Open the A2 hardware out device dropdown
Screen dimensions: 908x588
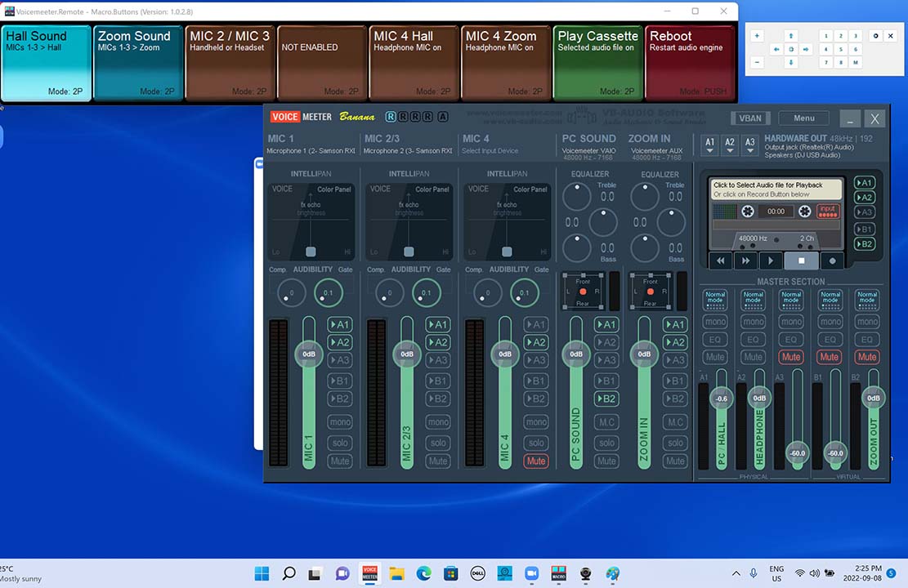click(x=730, y=145)
